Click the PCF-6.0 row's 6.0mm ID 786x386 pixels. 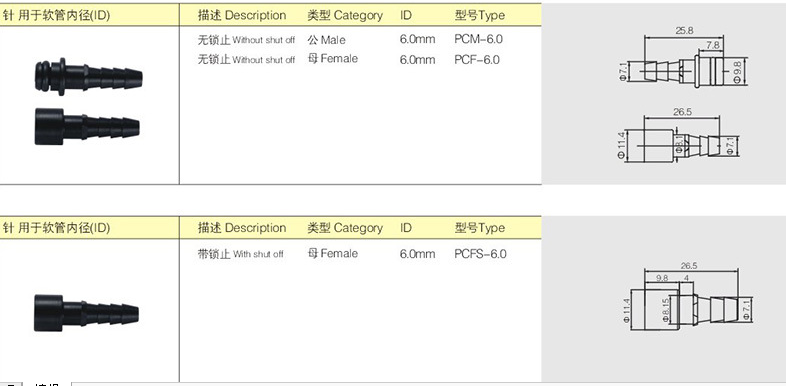point(418,60)
